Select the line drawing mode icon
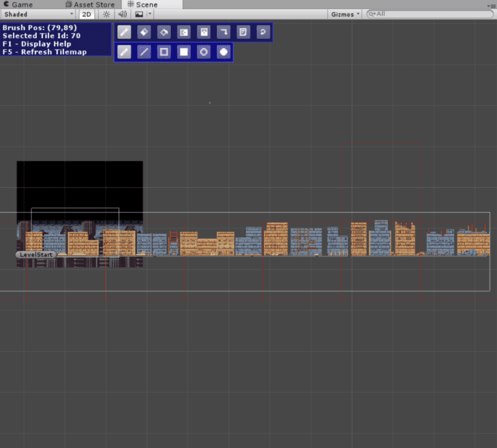Viewport: 497px width, 448px height. point(144,52)
